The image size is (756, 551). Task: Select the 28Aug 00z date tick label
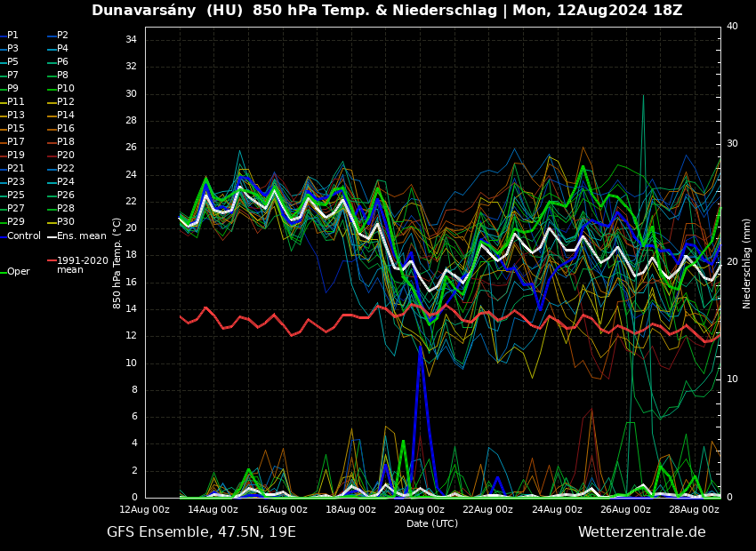coord(694,510)
